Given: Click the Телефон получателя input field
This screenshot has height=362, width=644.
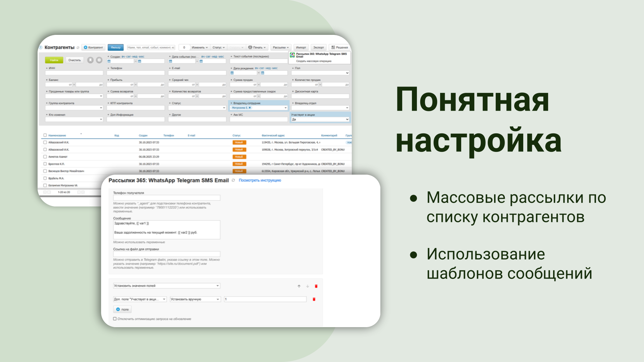Looking at the screenshot, I should coord(167,198).
